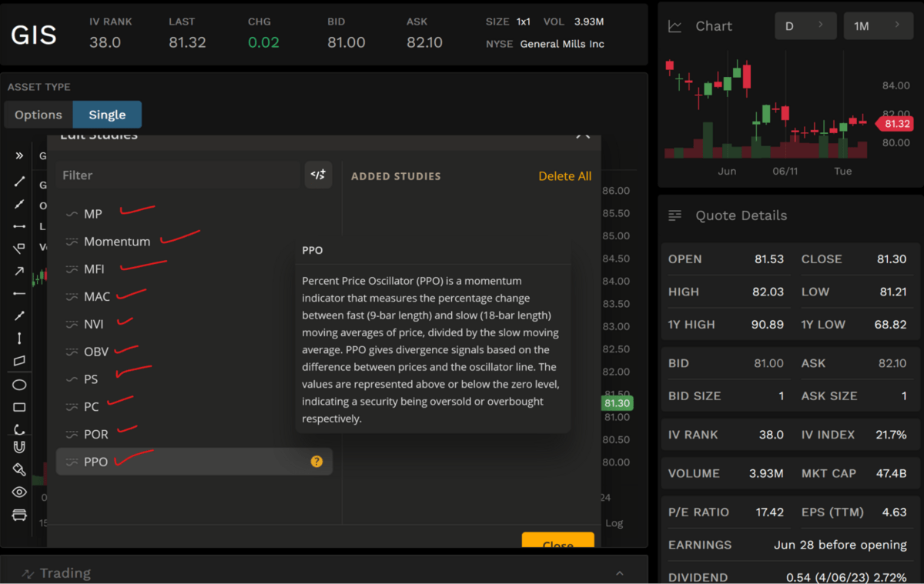This screenshot has height=584, width=924.
Task: Click the Quote Details list icon
Action: pos(675,215)
